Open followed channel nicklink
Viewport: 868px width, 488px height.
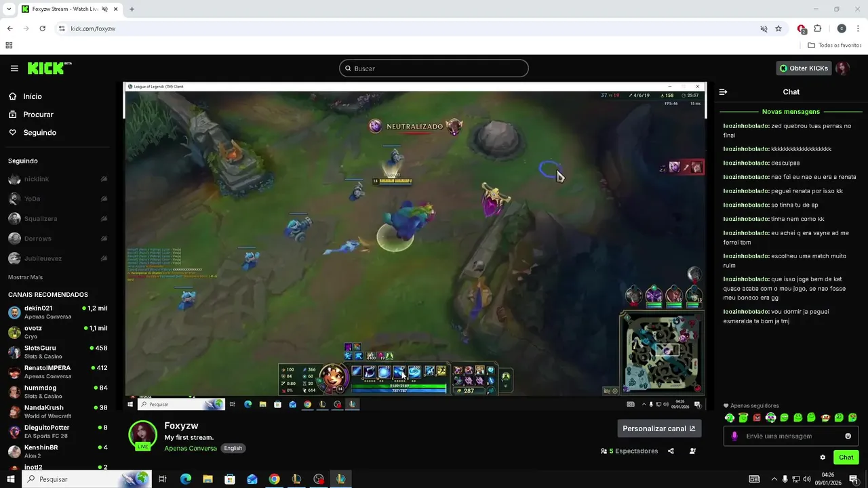[x=57, y=179]
